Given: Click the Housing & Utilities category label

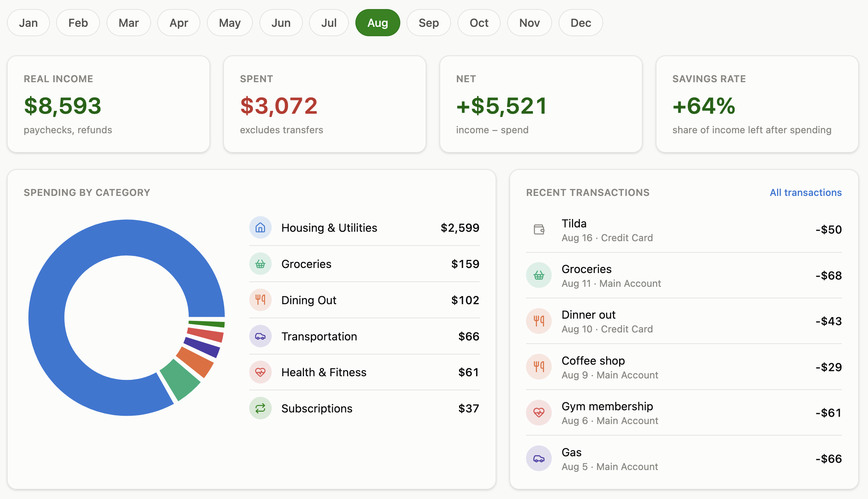Looking at the screenshot, I should (329, 228).
